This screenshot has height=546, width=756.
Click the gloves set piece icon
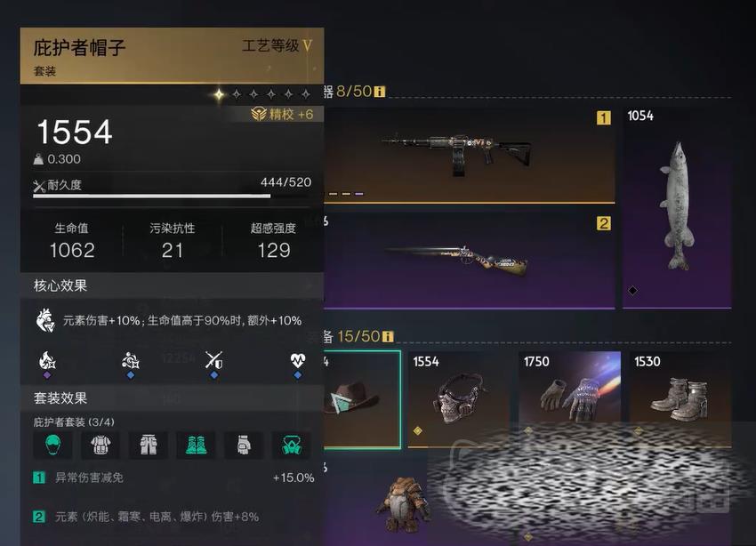[x=244, y=445]
